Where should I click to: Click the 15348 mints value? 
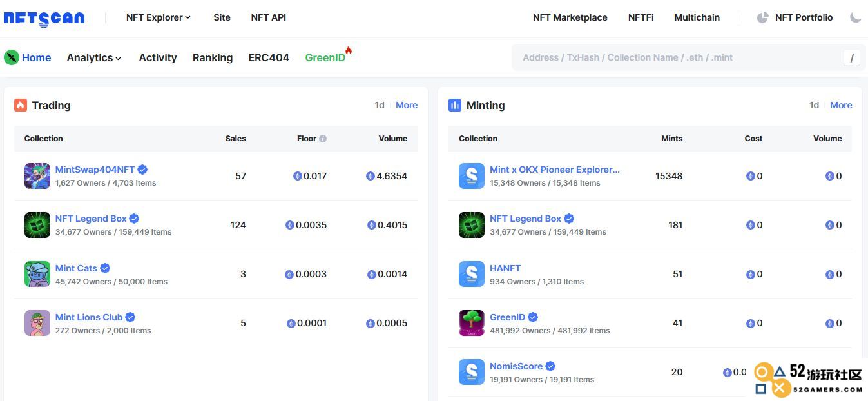pyautogui.click(x=669, y=176)
